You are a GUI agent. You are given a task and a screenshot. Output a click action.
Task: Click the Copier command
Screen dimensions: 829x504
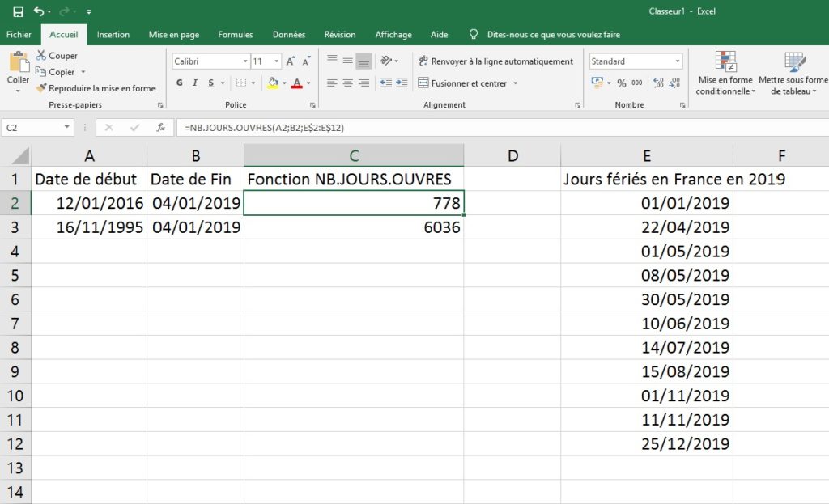pos(55,72)
